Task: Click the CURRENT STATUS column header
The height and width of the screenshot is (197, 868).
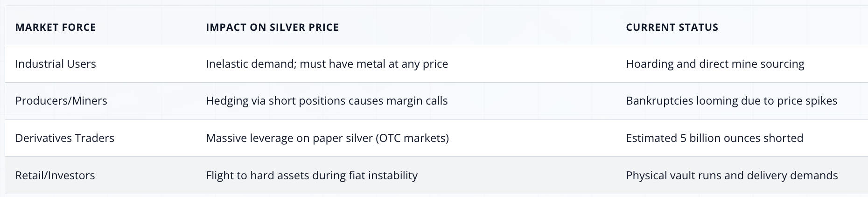Action: point(672,28)
